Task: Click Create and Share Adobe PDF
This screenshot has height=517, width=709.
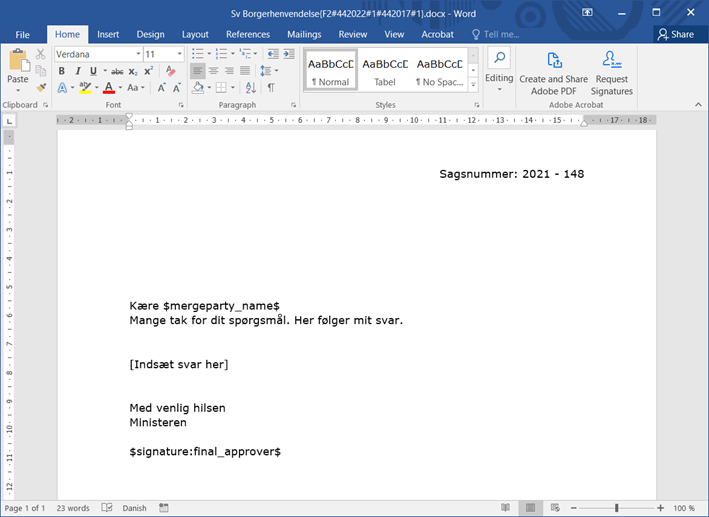Action: pos(553,72)
